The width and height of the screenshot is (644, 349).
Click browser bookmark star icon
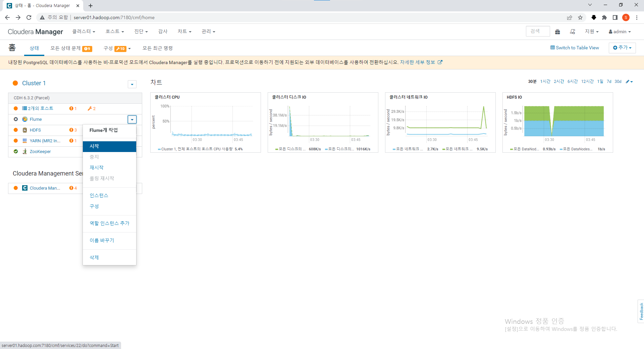(x=580, y=17)
